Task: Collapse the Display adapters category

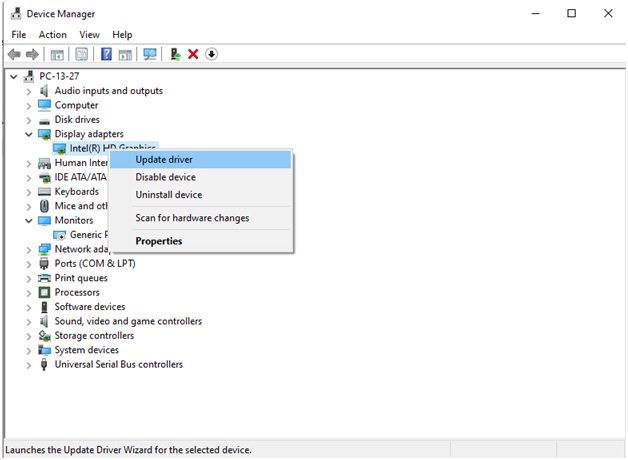Action: click(x=28, y=134)
